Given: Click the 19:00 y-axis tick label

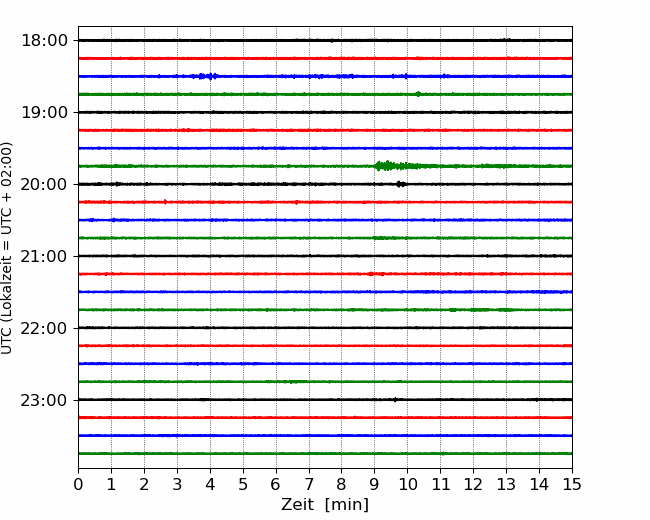Looking at the screenshot, I should coord(44,112).
